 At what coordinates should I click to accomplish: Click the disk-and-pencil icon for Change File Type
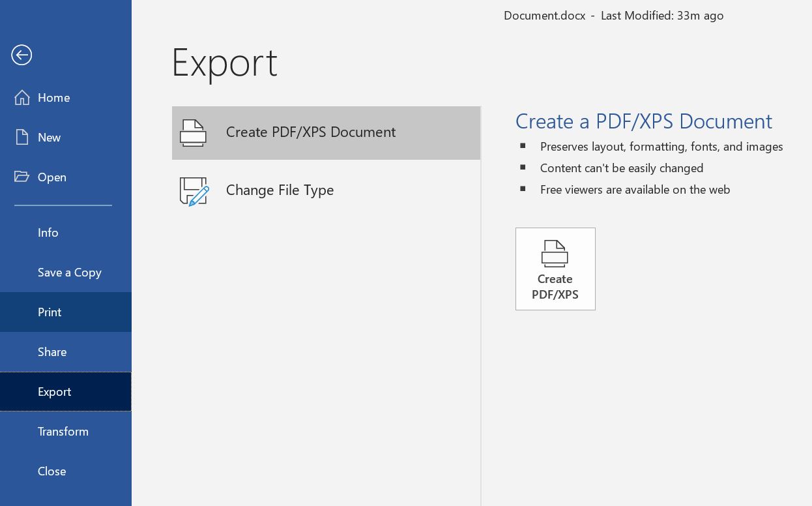pos(194,192)
